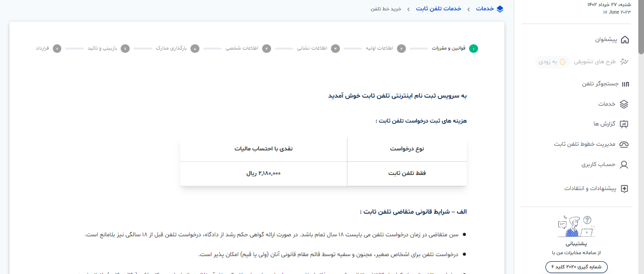Image resolution: width=644 pixels, height=274 pixels.
Task: Click the breadcrumb خدمات layers icon
Action: (x=500, y=9)
